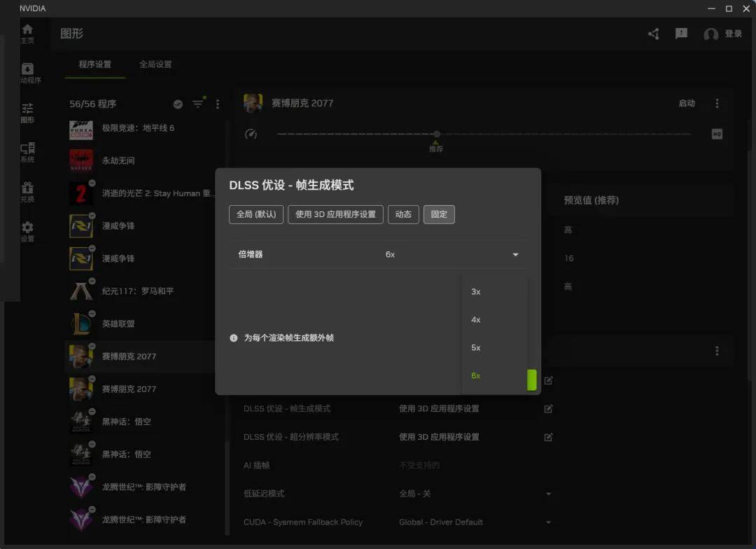Click the preview value (recommended) header

tap(591, 200)
